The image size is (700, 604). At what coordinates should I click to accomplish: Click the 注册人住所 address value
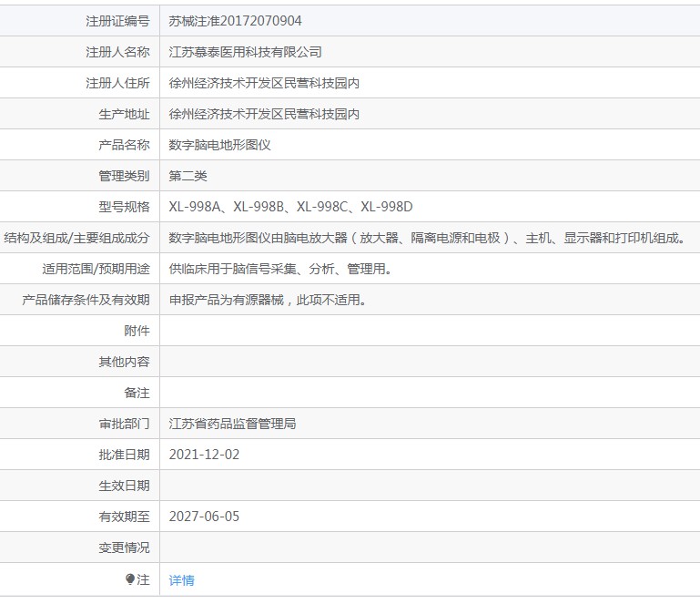(264, 83)
